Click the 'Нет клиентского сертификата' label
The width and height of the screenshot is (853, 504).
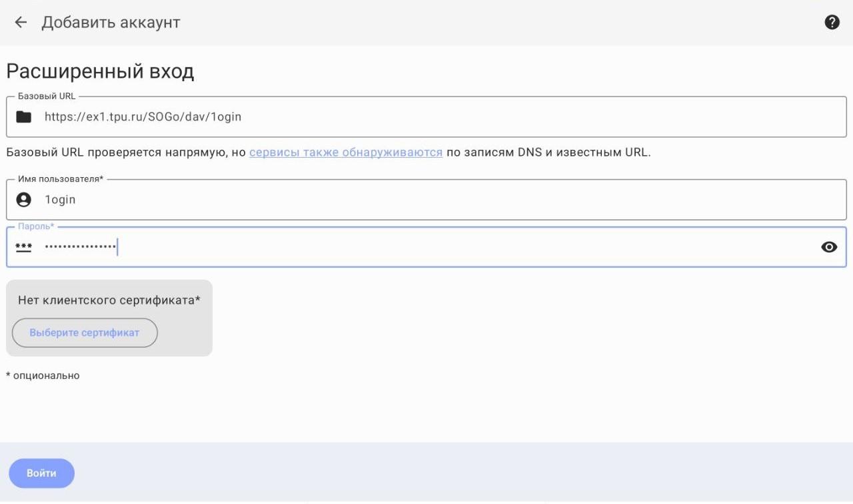[x=109, y=300]
